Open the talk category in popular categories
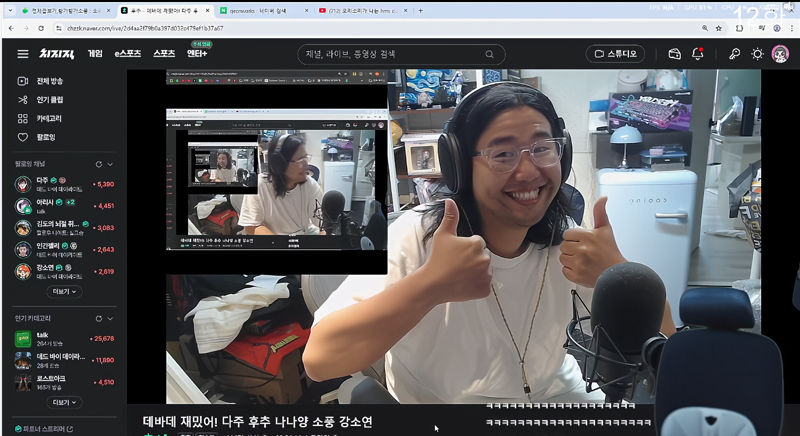The width and height of the screenshot is (800, 436). pos(43,335)
